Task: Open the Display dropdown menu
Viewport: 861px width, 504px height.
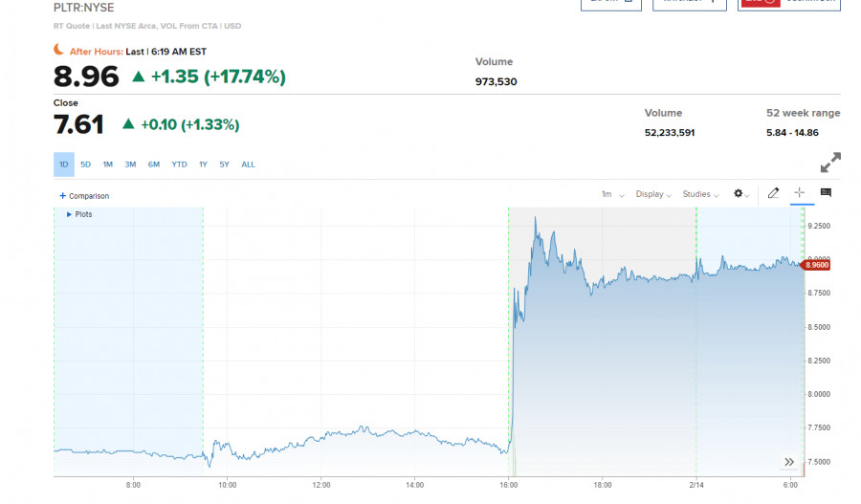Action: [653, 194]
